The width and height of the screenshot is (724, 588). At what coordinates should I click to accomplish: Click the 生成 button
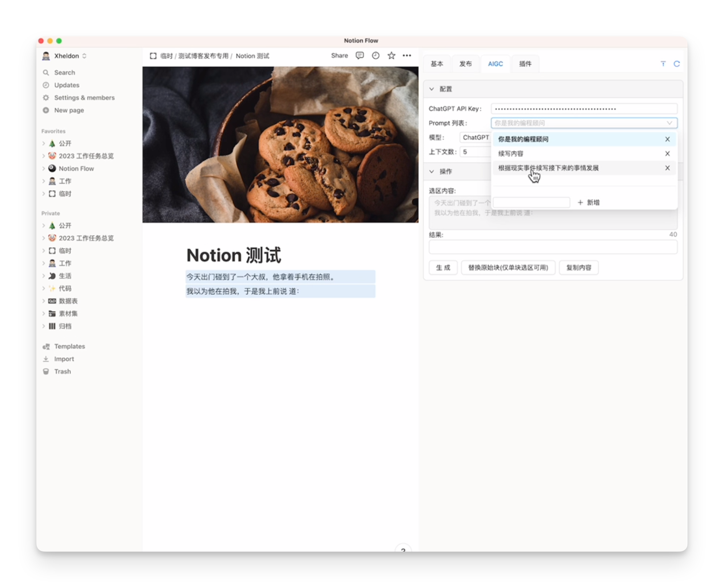pos(443,268)
